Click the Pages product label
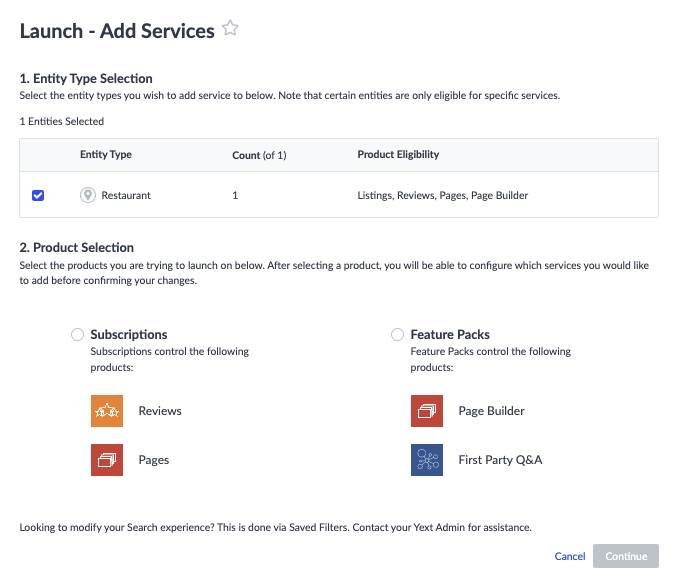Viewport: 683px width, 583px height. pyautogui.click(x=154, y=460)
